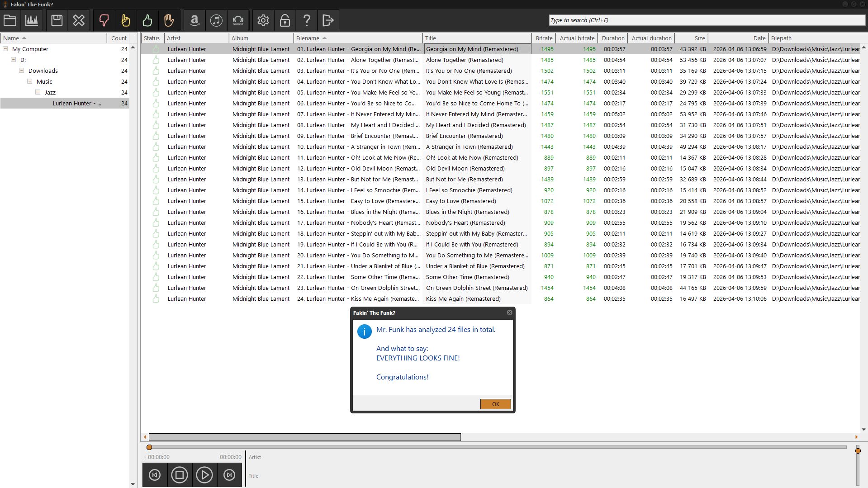868x488 pixels.
Task: Toggle the green thumbs-up filter
Action: (147, 20)
